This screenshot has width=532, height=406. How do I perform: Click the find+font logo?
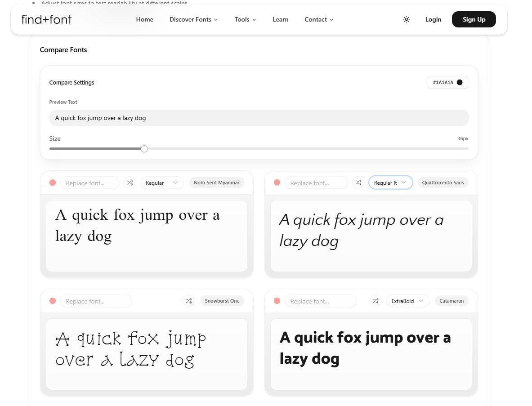tap(46, 19)
